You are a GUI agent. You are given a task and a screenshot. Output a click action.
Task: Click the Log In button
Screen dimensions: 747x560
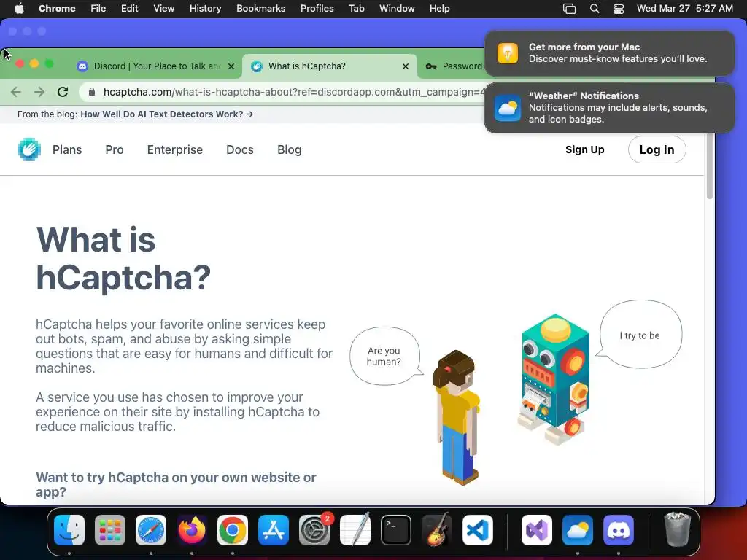coord(657,149)
